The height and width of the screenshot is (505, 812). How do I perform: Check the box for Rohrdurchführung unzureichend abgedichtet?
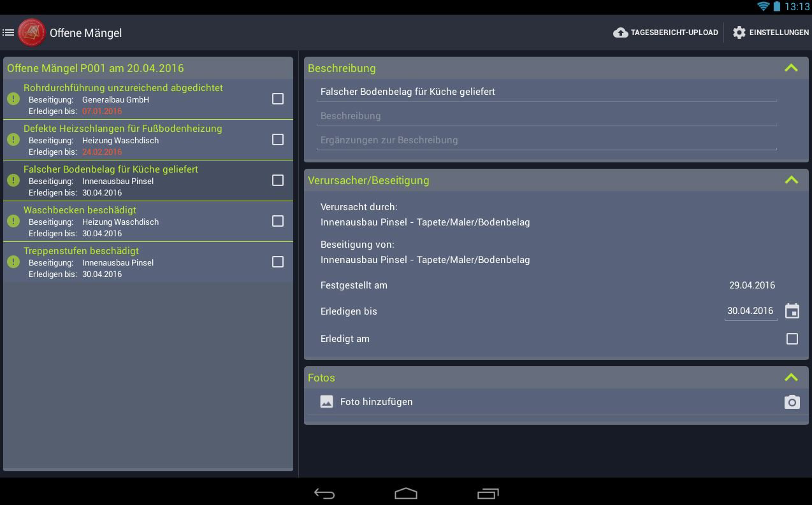[278, 99]
